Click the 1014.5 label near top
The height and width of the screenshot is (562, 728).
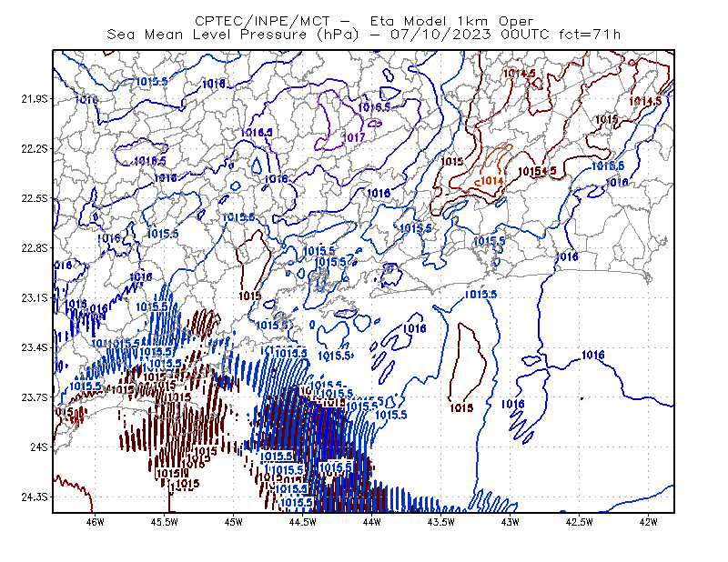[519, 74]
